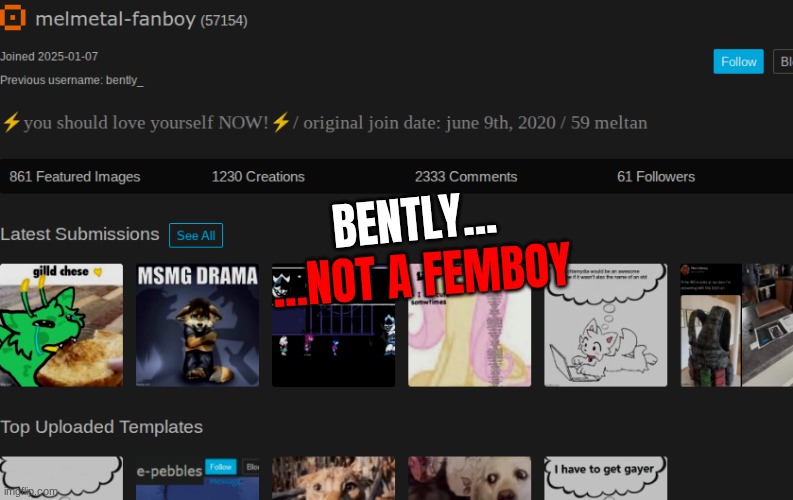
Task: Click the first empty thought-bubble template
Action: click(x=61, y=478)
